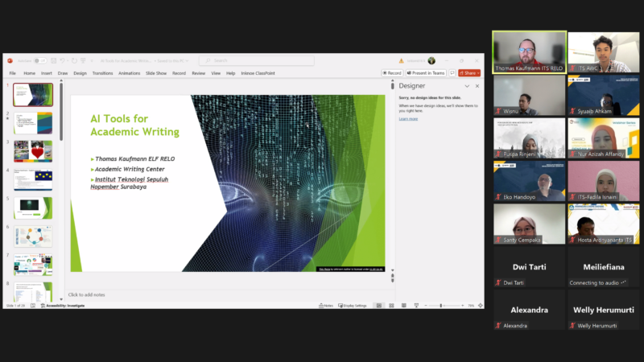Click the Undo arrow icon
Image resolution: width=644 pixels, height=362 pixels.
click(x=64, y=60)
